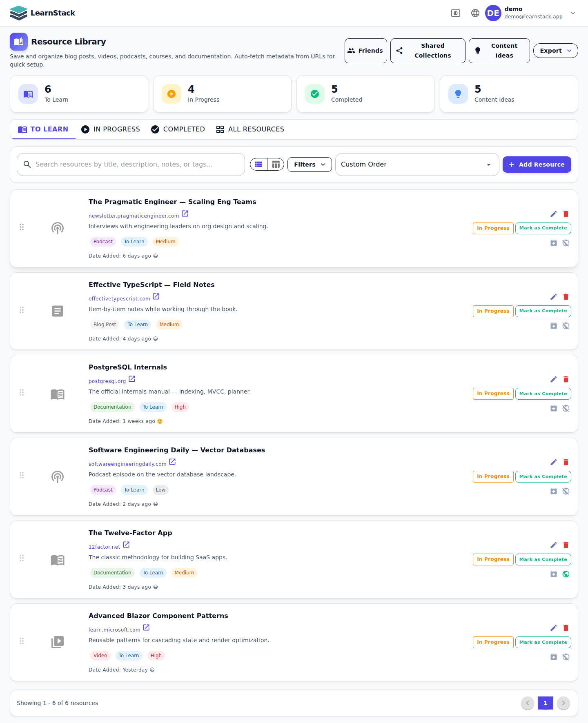Delete the Software Engineering Daily resource

pyautogui.click(x=566, y=462)
